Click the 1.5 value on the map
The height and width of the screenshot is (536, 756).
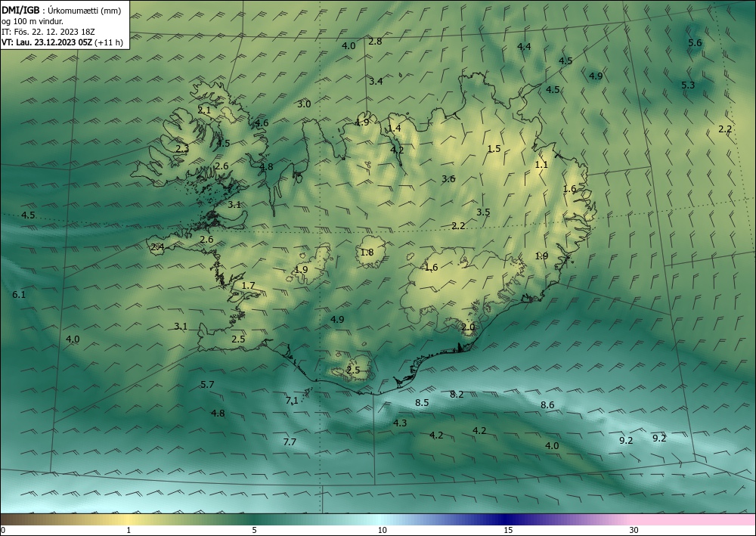(x=494, y=149)
